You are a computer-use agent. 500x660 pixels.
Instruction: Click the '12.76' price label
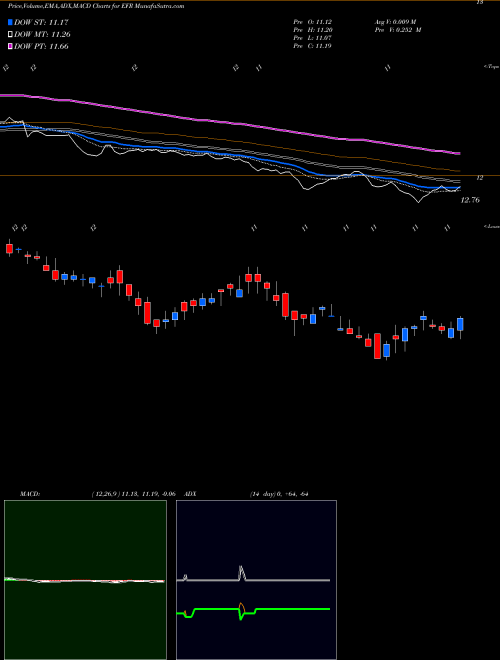coord(470,200)
